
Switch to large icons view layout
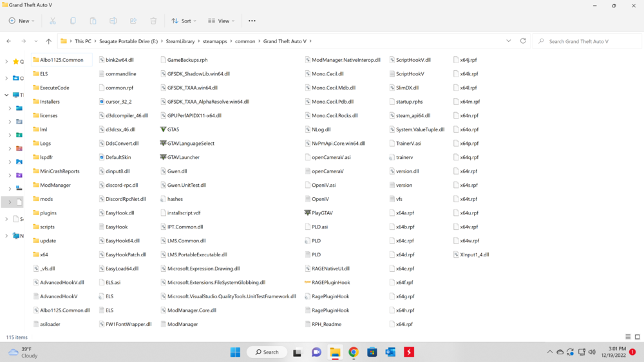click(638, 337)
